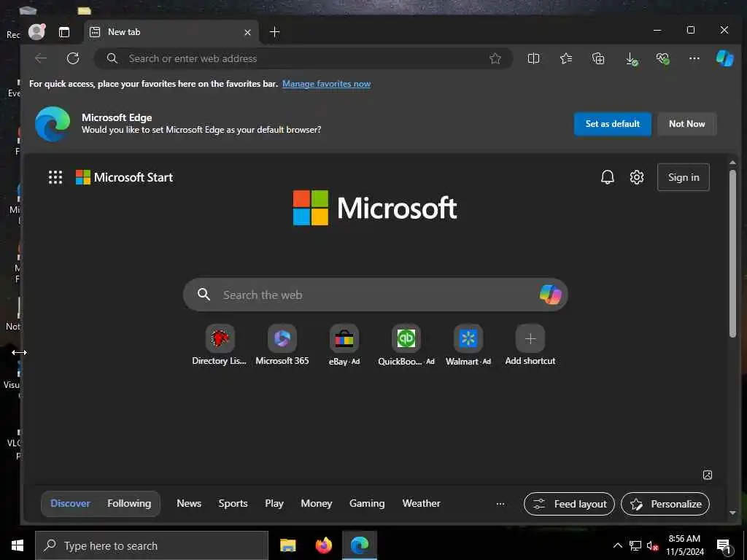Open the Walmart ad shortcut tile

pyautogui.click(x=468, y=345)
